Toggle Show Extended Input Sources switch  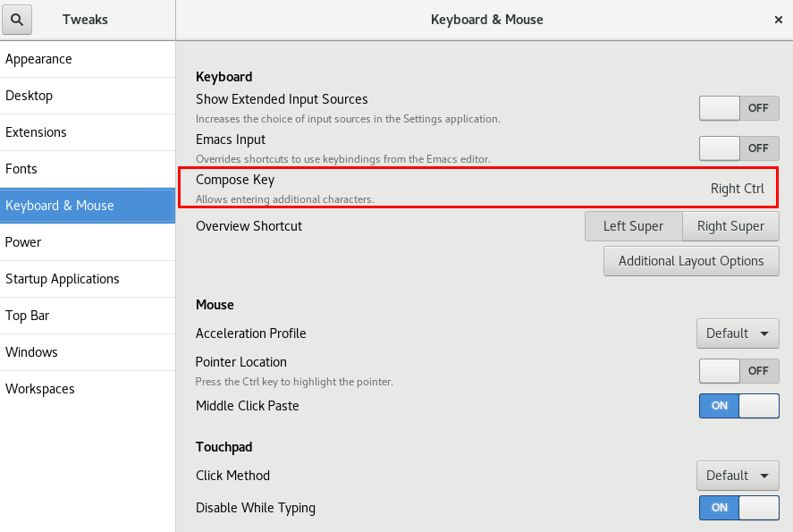[738, 108]
